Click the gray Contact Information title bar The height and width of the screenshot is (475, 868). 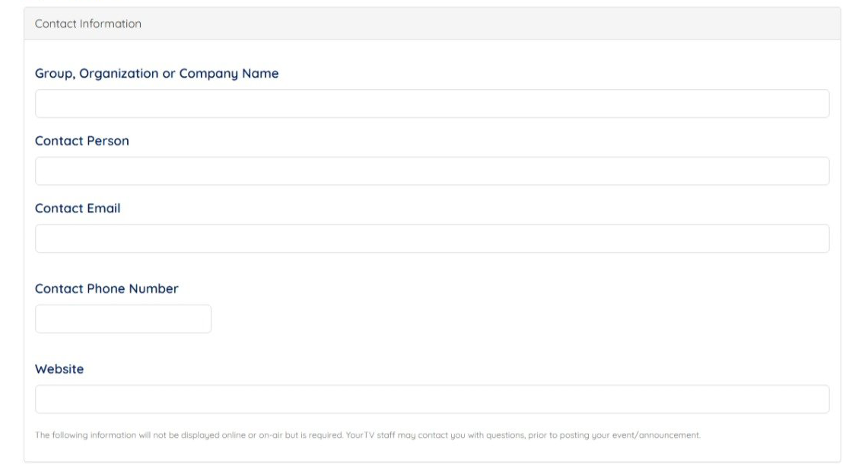coord(432,24)
